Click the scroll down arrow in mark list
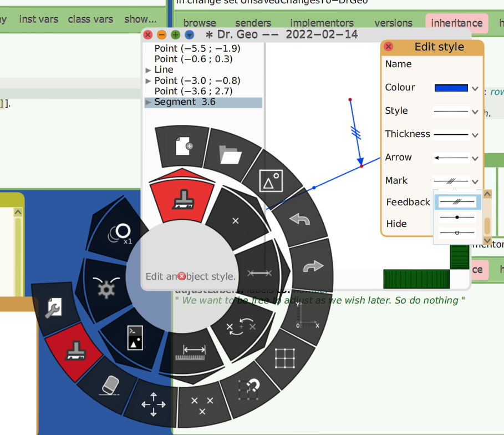 point(487,240)
